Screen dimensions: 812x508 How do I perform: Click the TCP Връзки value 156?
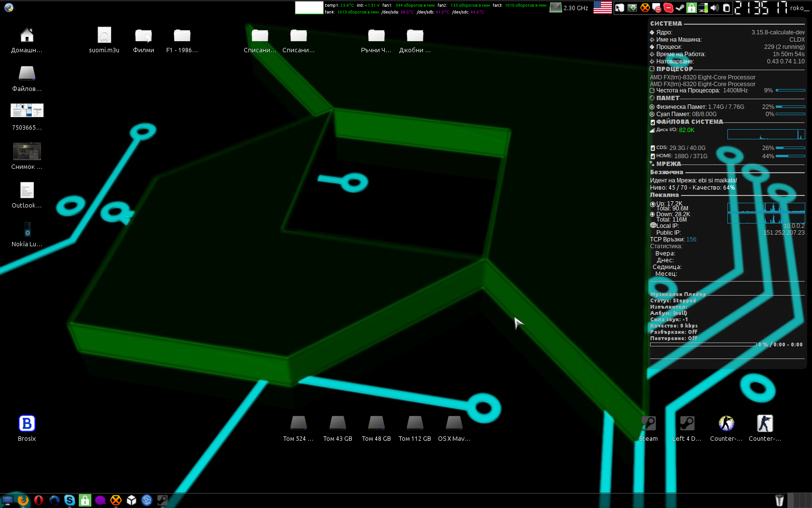[691, 239]
